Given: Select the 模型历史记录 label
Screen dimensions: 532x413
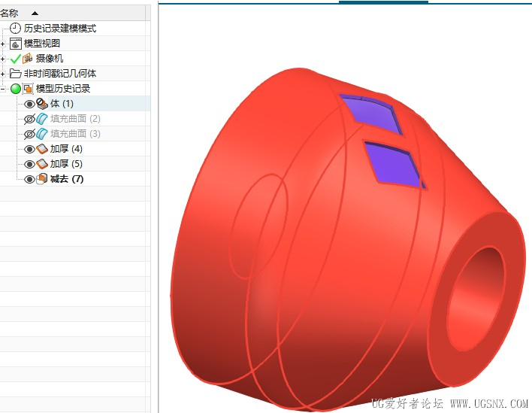Looking at the screenshot, I should coord(63,89).
